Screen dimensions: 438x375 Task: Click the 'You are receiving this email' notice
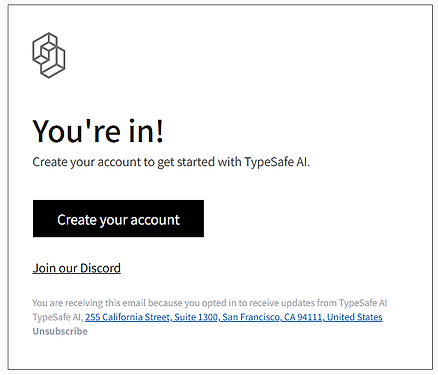pos(210,303)
